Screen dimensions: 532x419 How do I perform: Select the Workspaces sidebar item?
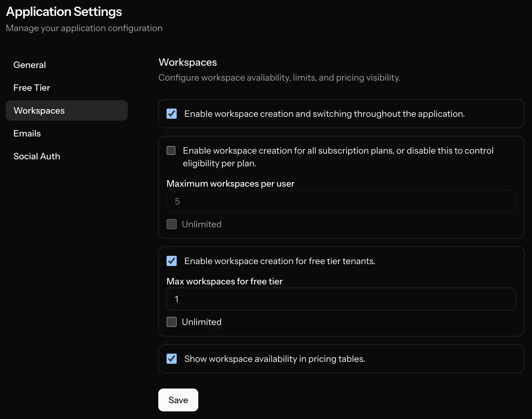39,110
